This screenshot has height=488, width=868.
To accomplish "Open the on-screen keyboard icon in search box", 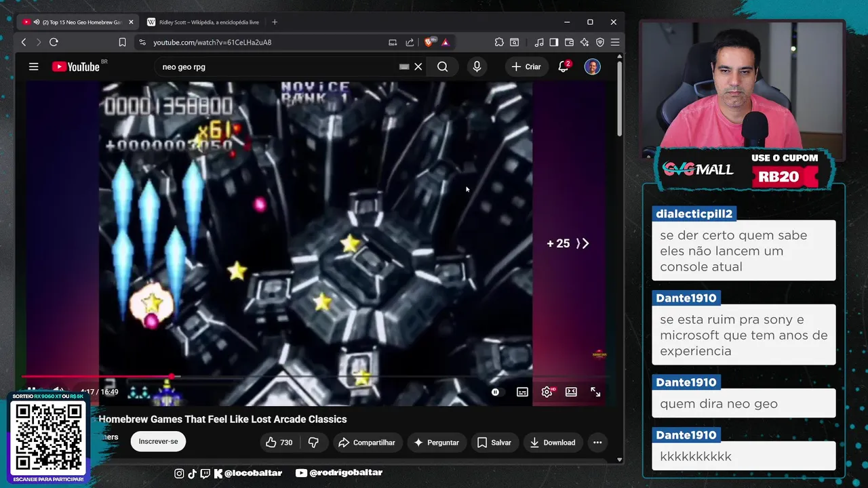I will click(x=404, y=66).
